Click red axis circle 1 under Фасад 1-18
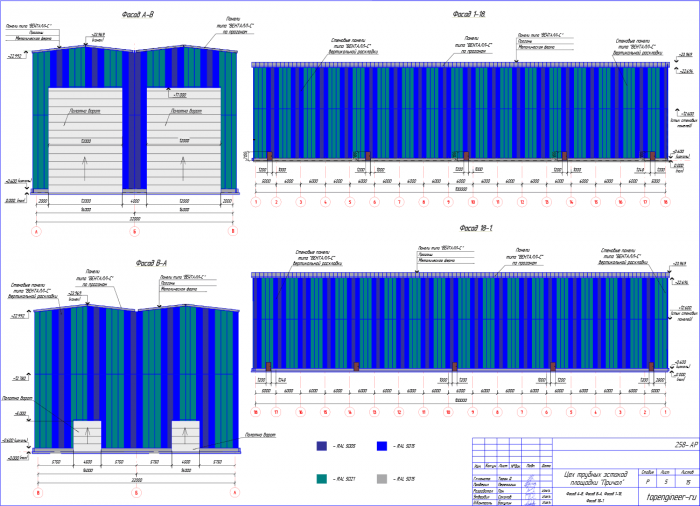 pos(256,202)
